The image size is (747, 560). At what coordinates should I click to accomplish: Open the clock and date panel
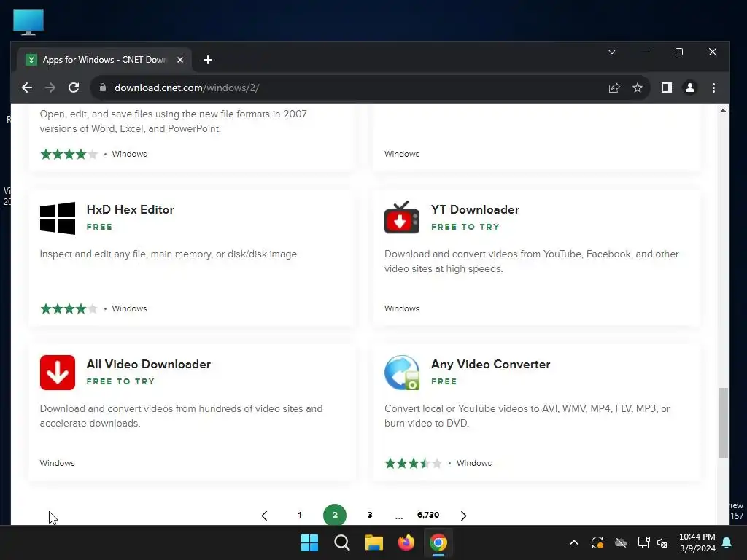tap(697, 542)
